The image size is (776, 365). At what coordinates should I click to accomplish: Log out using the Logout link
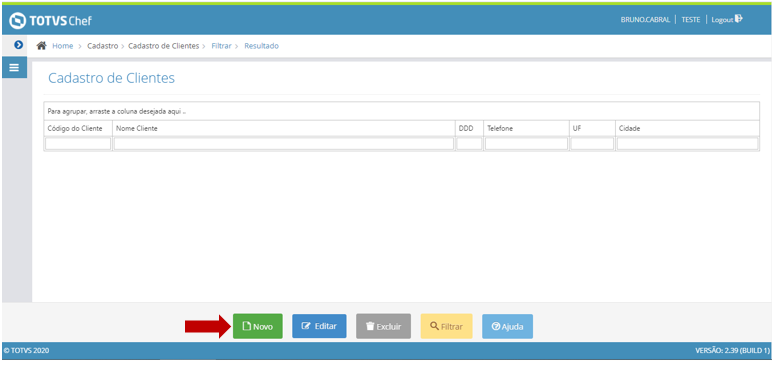click(722, 20)
